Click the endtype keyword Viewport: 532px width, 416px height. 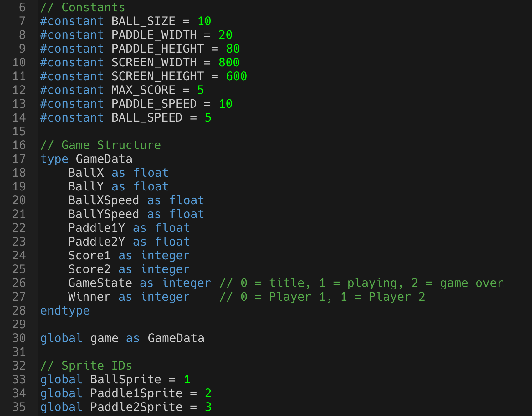click(65, 310)
